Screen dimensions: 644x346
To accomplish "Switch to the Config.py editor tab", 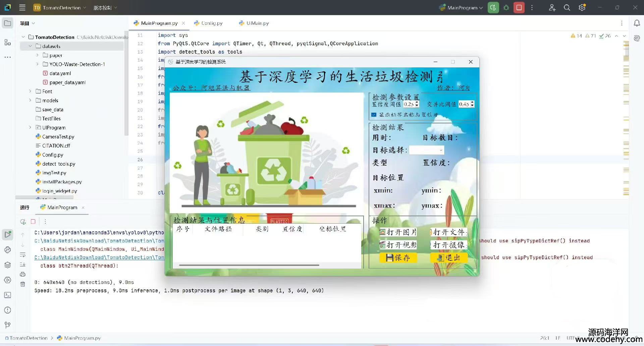I will coord(208,23).
